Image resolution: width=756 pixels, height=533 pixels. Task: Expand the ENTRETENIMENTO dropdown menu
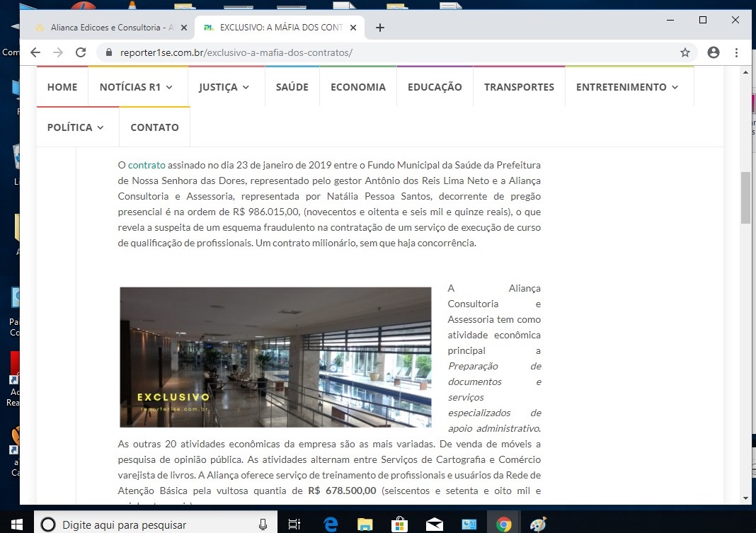pyautogui.click(x=627, y=87)
